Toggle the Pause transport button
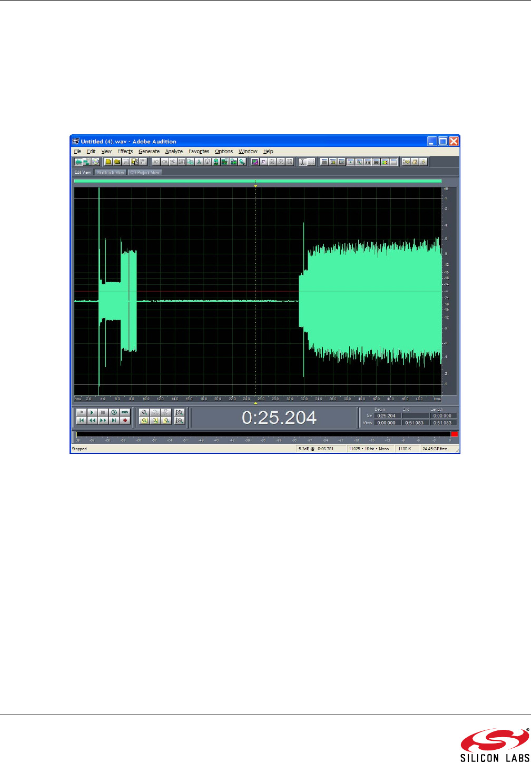532x773 pixels. 103,412
